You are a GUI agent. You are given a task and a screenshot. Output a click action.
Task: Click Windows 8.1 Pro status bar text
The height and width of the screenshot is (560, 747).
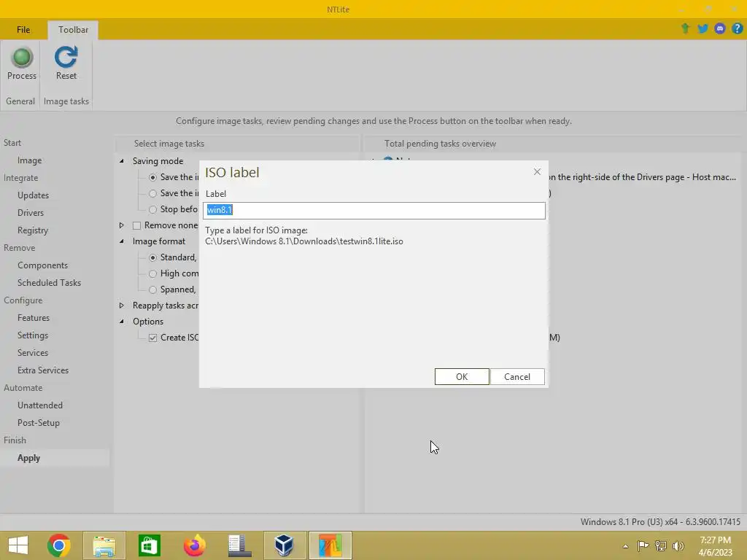(x=660, y=522)
